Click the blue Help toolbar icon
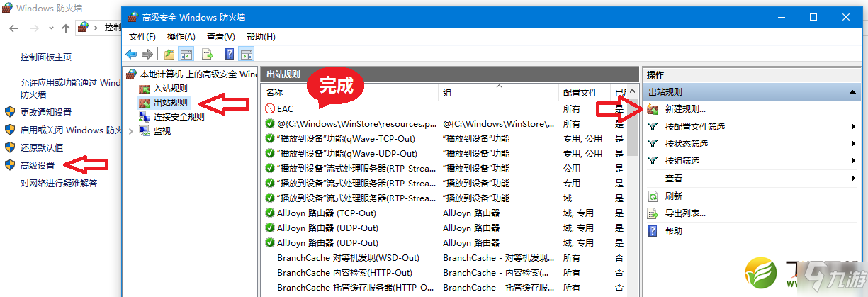The width and height of the screenshot is (868, 297). (230, 54)
